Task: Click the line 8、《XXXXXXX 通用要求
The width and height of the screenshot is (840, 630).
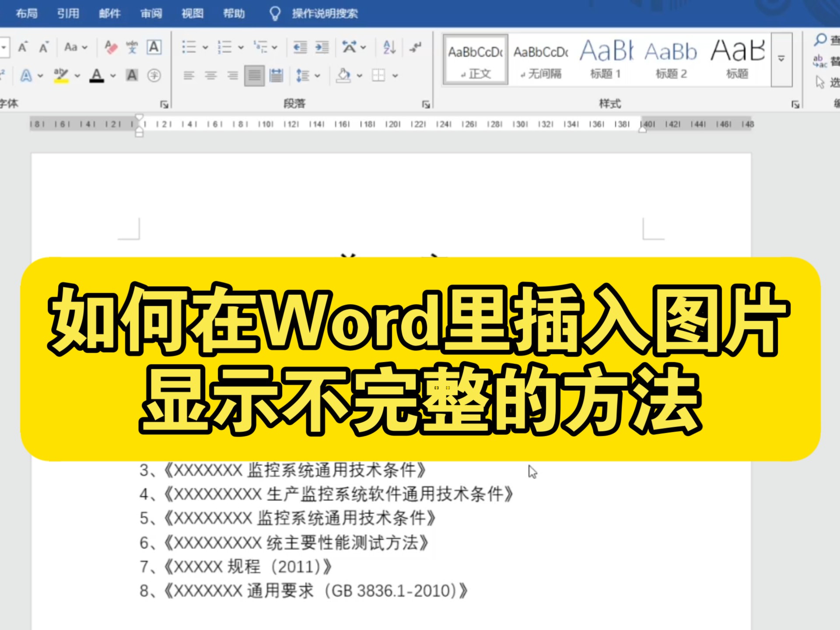Action: point(304,591)
